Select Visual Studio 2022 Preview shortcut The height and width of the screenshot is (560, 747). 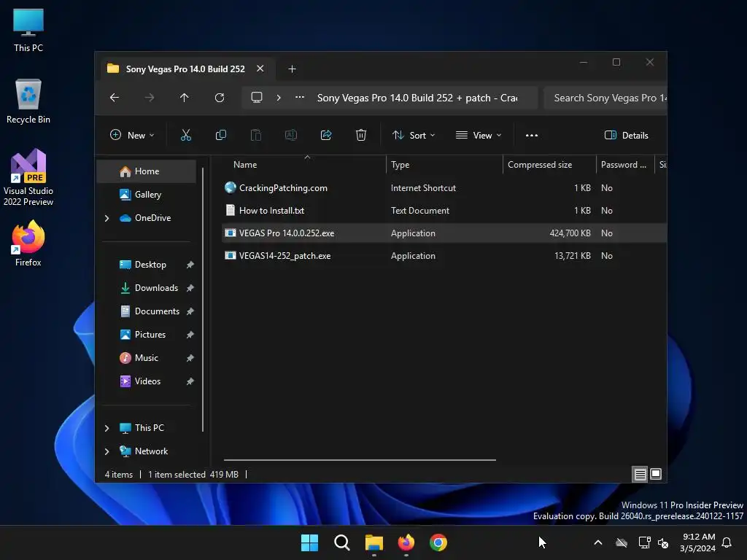(x=28, y=177)
